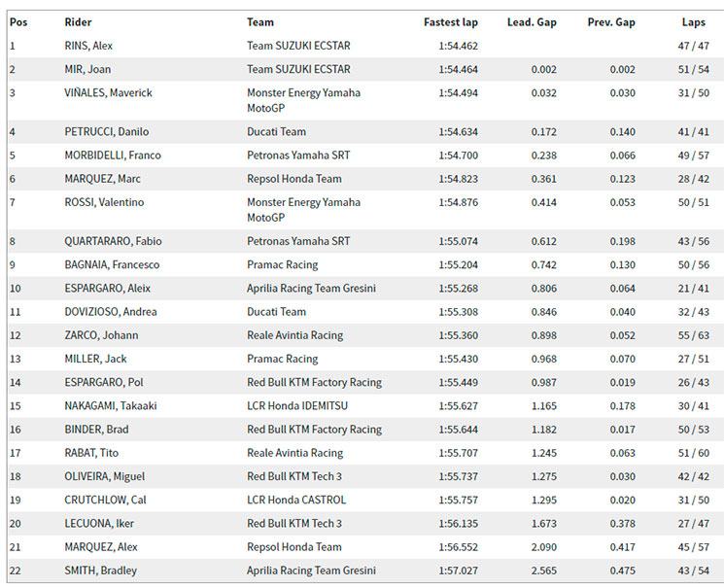Click the Team column header
Screen dimensions: 724x588
click(x=260, y=22)
